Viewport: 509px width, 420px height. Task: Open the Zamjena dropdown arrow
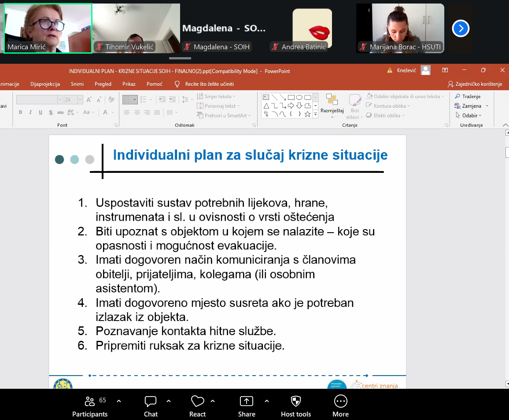[x=487, y=106]
